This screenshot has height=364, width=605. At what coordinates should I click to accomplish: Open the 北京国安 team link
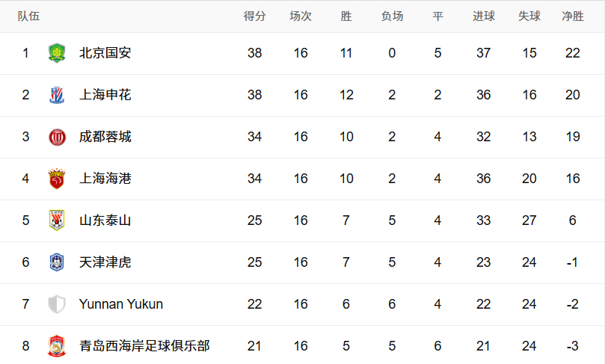tap(105, 53)
